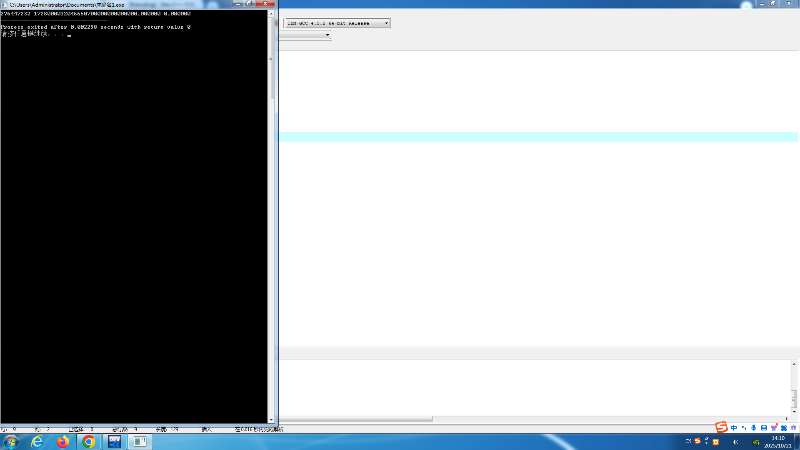800x450 pixels.
Task: Open the Sogou toolbox icon
Action: point(784,428)
